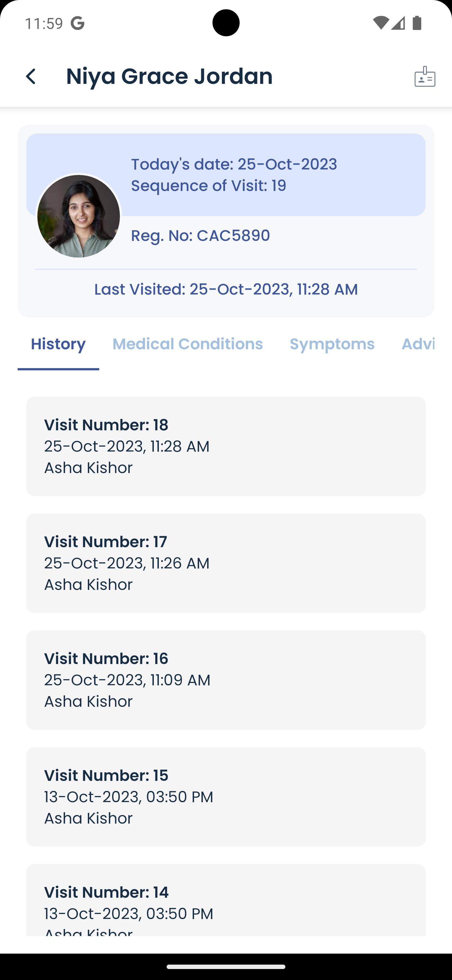This screenshot has height=980, width=452.
Task: Check the Wi-Fi status icon
Action: (380, 23)
